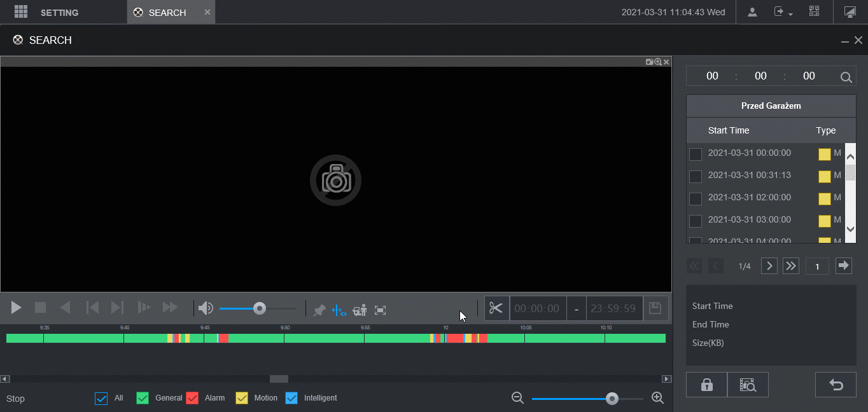Click the zoom-in magnifier on timeline
868x412 pixels.
pyautogui.click(x=658, y=398)
